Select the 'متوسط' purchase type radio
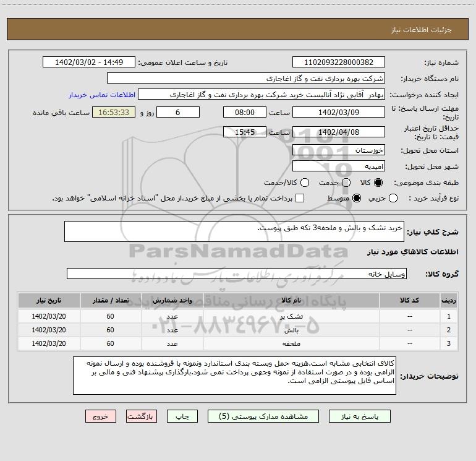Image resolution: width=476 pixels, height=461 pixels. pyautogui.click(x=357, y=198)
